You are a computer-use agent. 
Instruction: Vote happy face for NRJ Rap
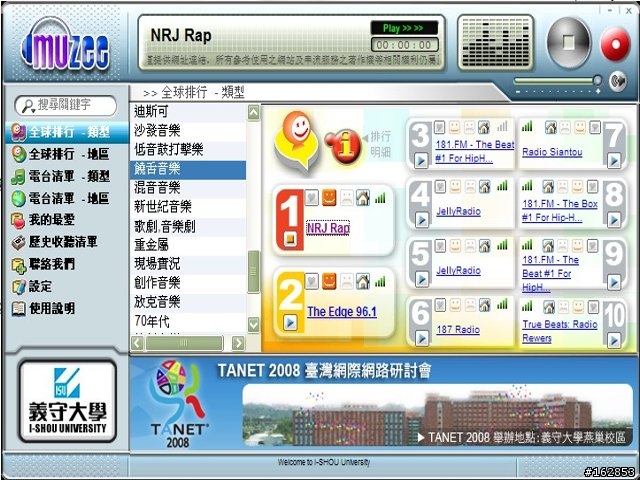(329, 198)
